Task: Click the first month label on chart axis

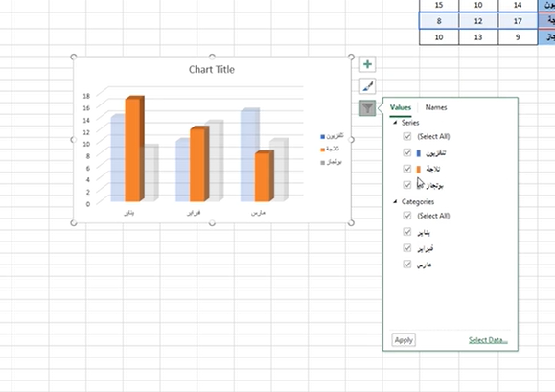Action: [x=128, y=213]
